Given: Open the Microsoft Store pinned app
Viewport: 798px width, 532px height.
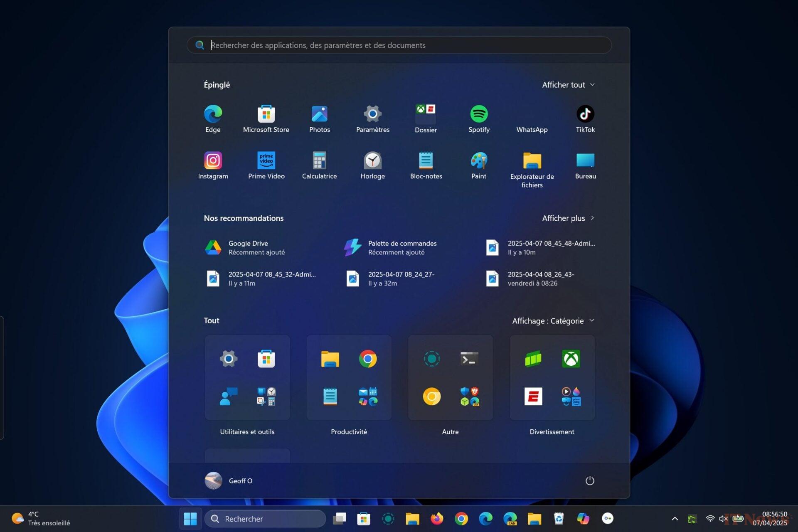Looking at the screenshot, I should (x=266, y=114).
